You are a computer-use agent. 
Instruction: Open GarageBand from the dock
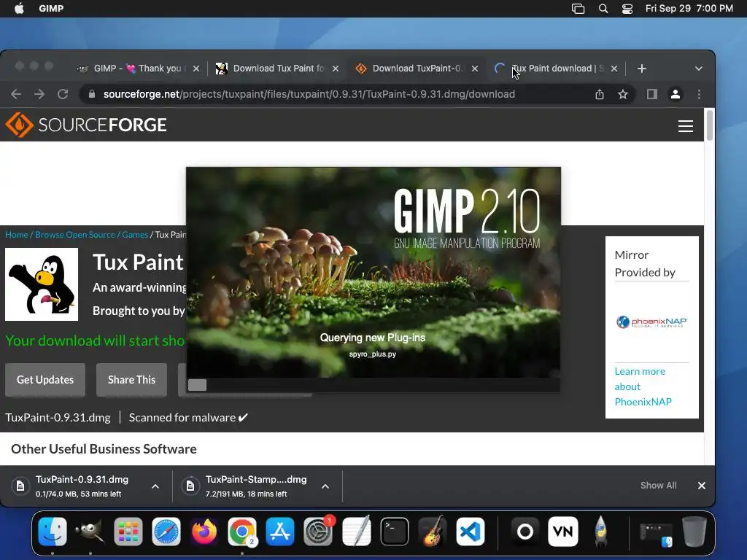click(433, 532)
